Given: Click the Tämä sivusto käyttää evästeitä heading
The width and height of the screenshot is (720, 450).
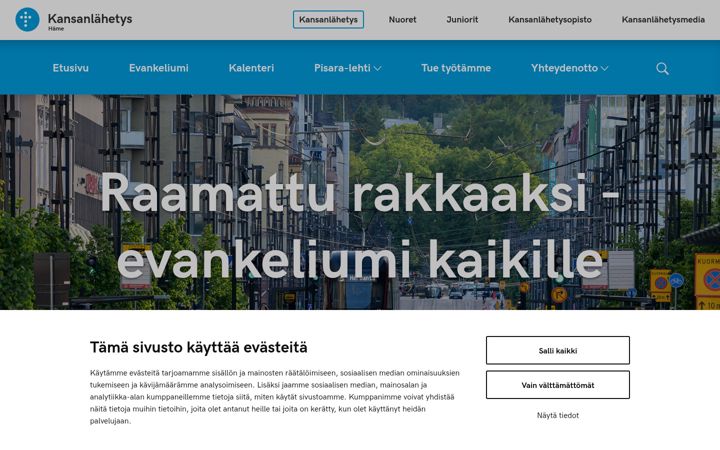Looking at the screenshot, I should click(x=198, y=347).
